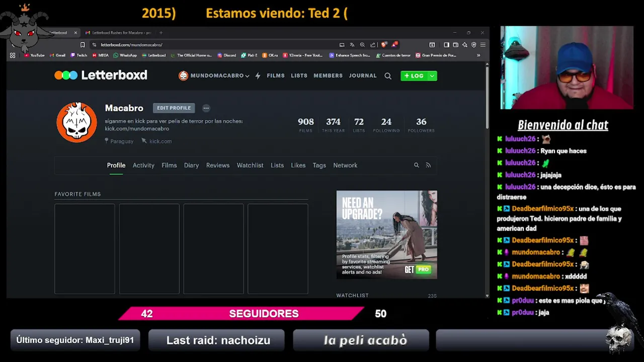Open FILMS in the top navigation
The width and height of the screenshot is (644, 362).
pos(276,76)
